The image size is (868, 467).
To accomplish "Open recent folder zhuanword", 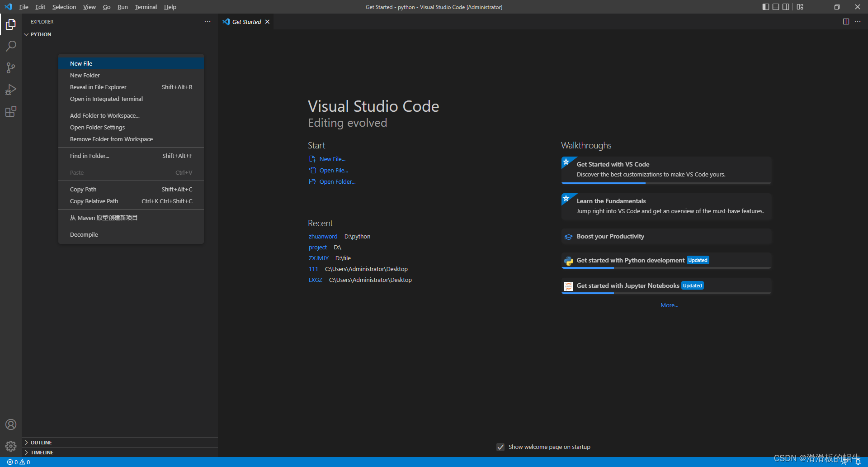I will tap(323, 237).
